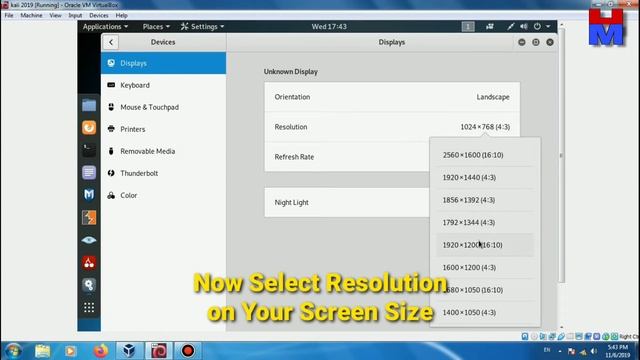This screenshot has height=360, width=640.
Task: Open the Files icon in Kali dock
Action: tap(89, 106)
